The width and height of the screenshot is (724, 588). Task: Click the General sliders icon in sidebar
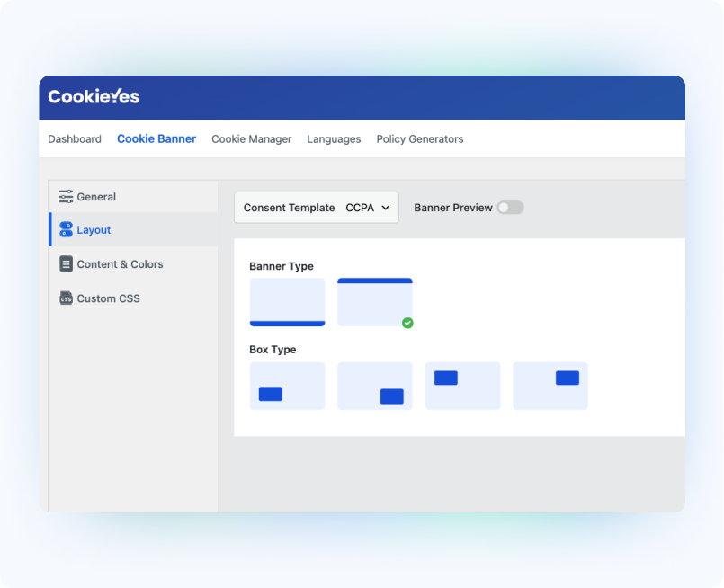coord(66,197)
